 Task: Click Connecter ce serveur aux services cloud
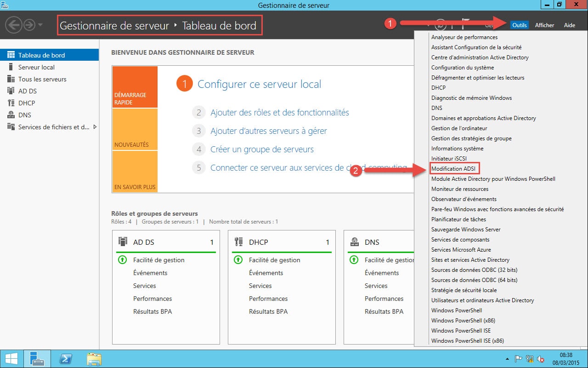pos(309,167)
